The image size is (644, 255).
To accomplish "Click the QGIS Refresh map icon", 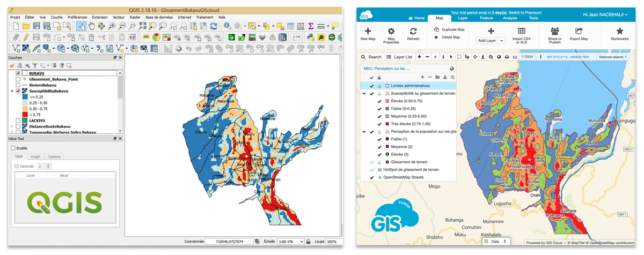I will (x=214, y=26).
